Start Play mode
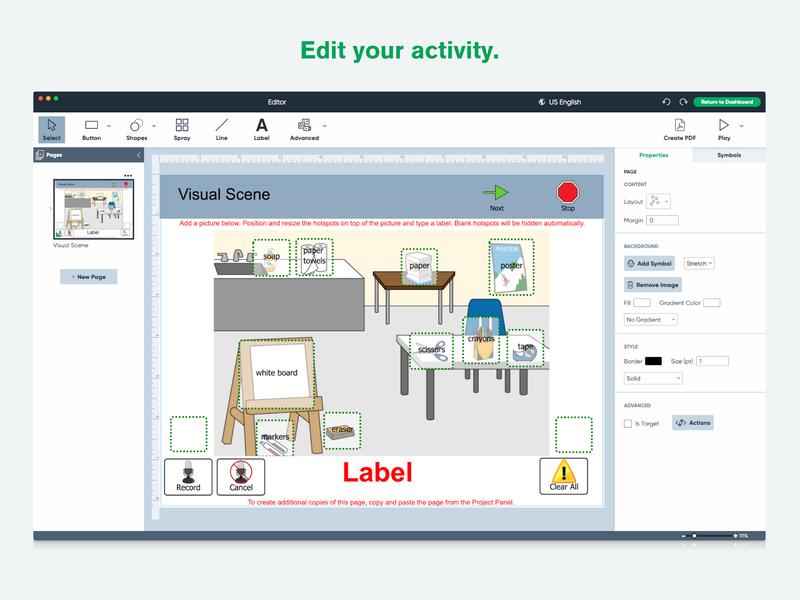The image size is (800, 600). [x=724, y=130]
